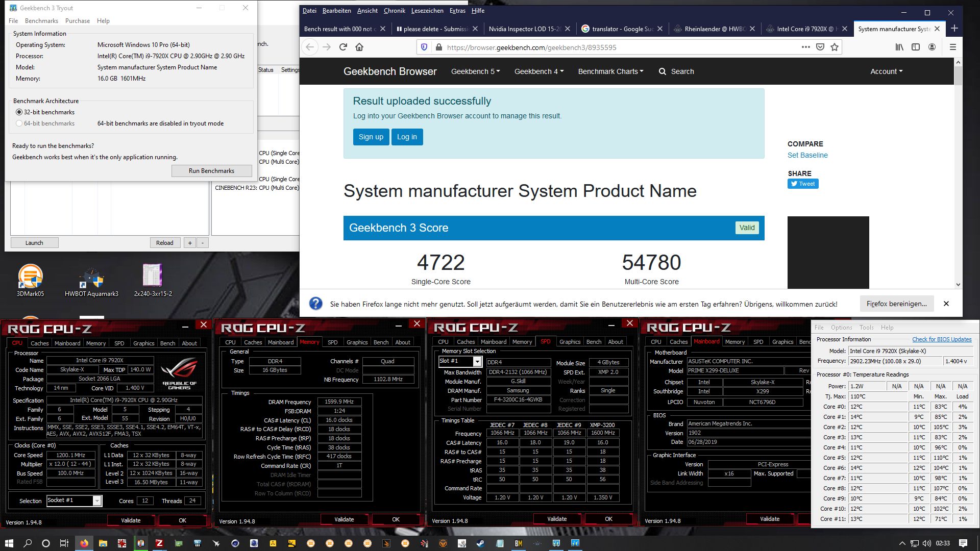Click Sign up button
This screenshot has height=551, width=980.
coord(371,137)
